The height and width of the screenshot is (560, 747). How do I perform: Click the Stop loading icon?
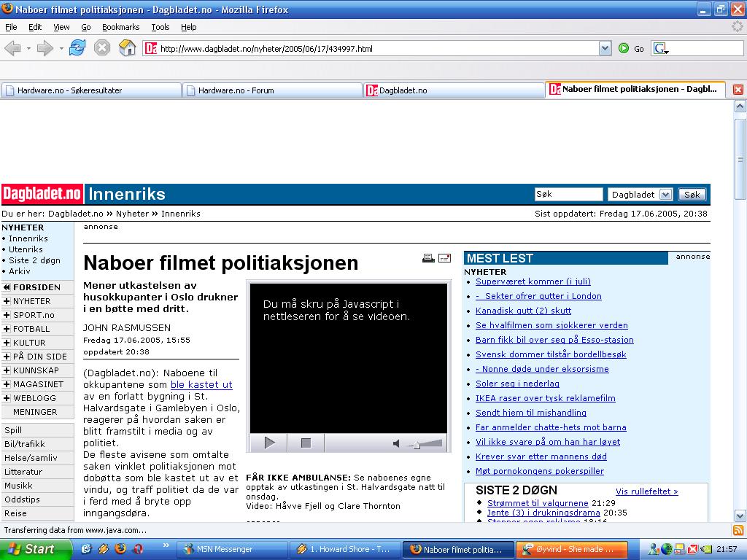[x=102, y=47]
